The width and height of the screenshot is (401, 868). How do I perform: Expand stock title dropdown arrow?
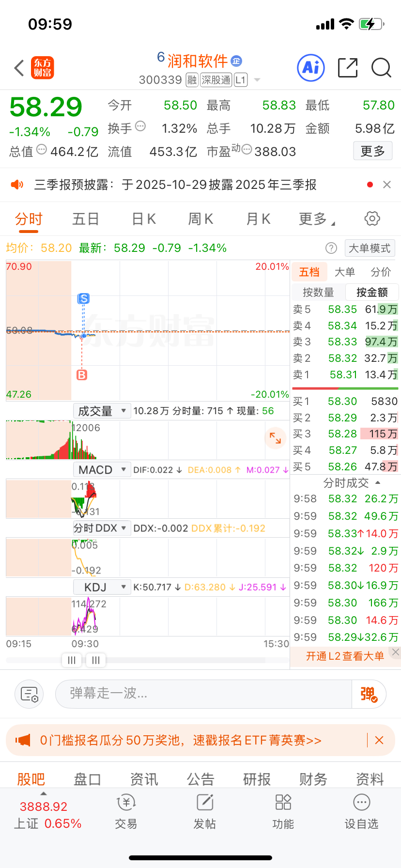click(257, 80)
